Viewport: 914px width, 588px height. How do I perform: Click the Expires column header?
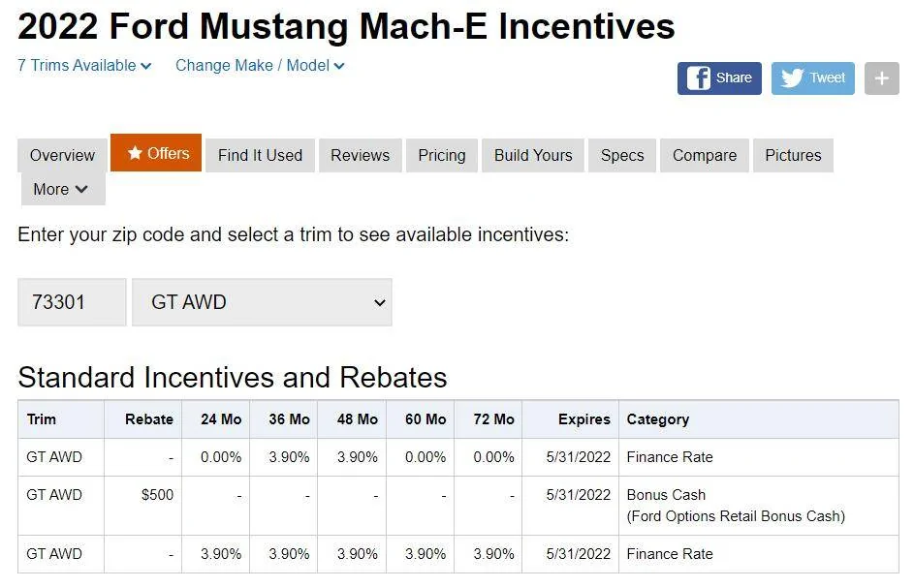tap(583, 419)
